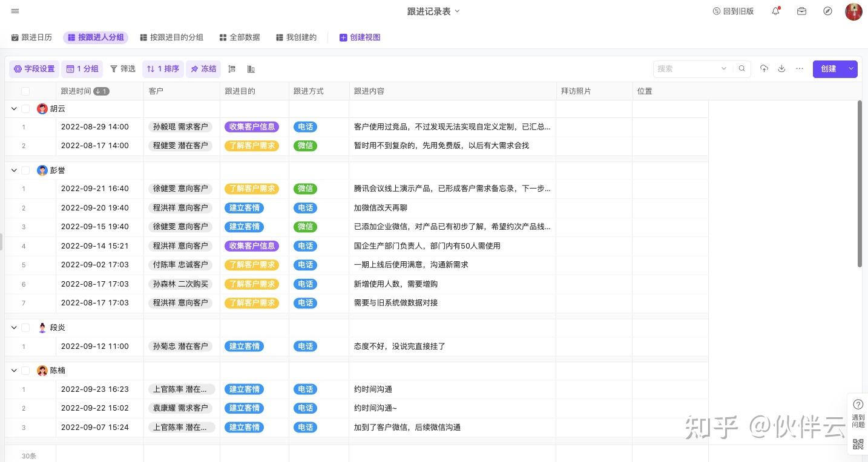The image size is (868, 462).
Task: Open the 冻结 freeze column option
Action: pyautogui.click(x=203, y=69)
